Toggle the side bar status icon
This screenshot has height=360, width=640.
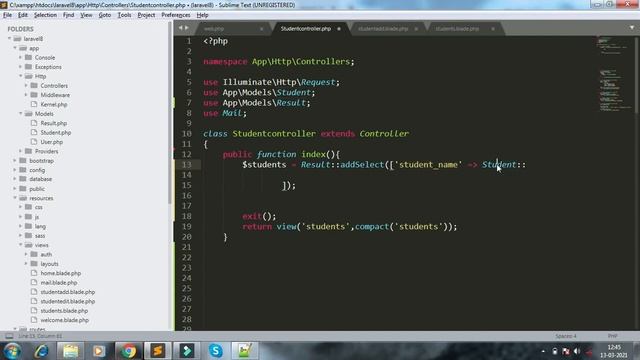click(x=9, y=336)
